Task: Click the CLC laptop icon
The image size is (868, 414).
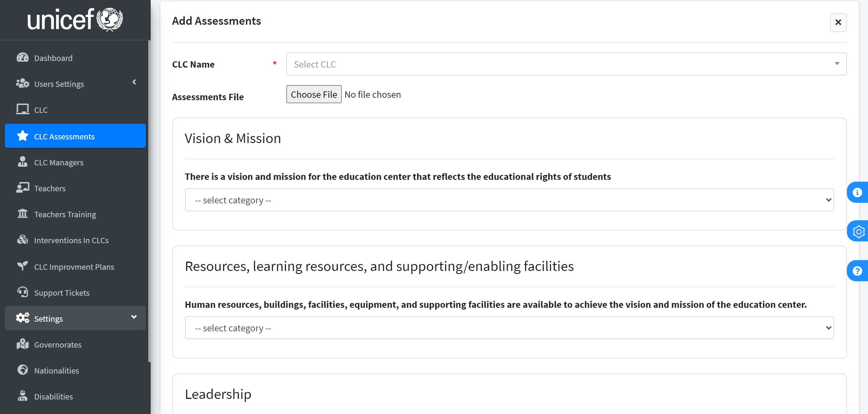Action: pyautogui.click(x=23, y=109)
